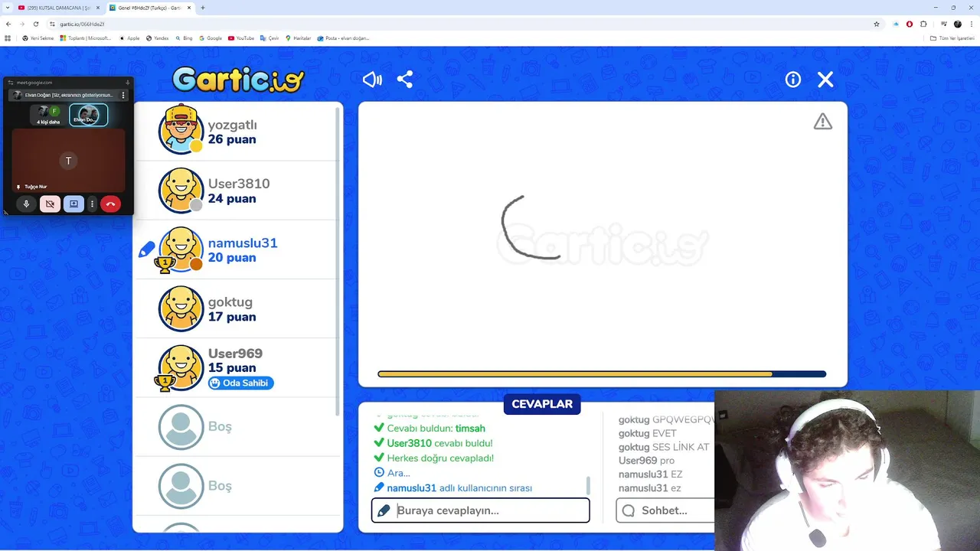The height and width of the screenshot is (551, 980).
Task: Bookmark this page with the star icon
Action: tap(877, 24)
